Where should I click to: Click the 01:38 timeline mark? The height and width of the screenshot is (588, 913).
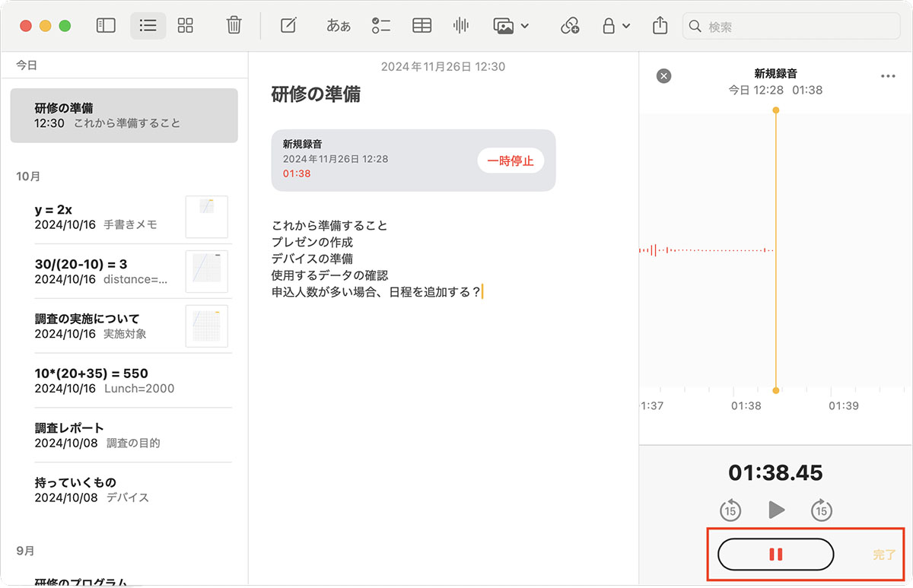pyautogui.click(x=746, y=405)
